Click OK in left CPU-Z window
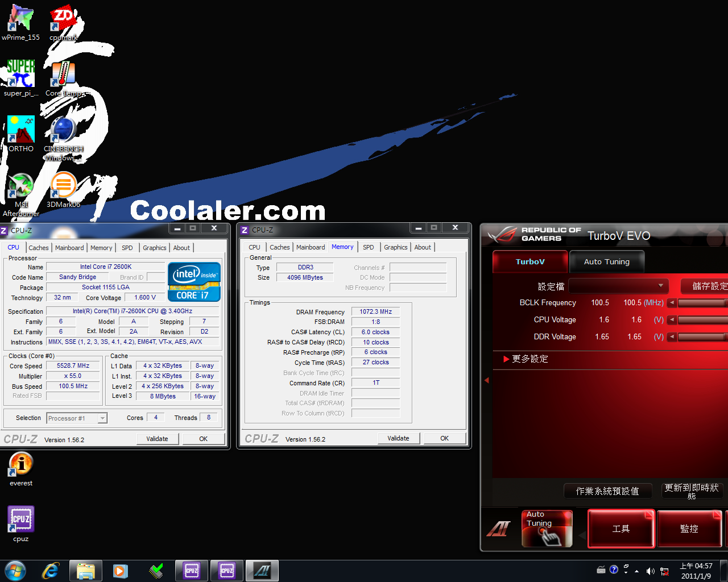 point(204,439)
